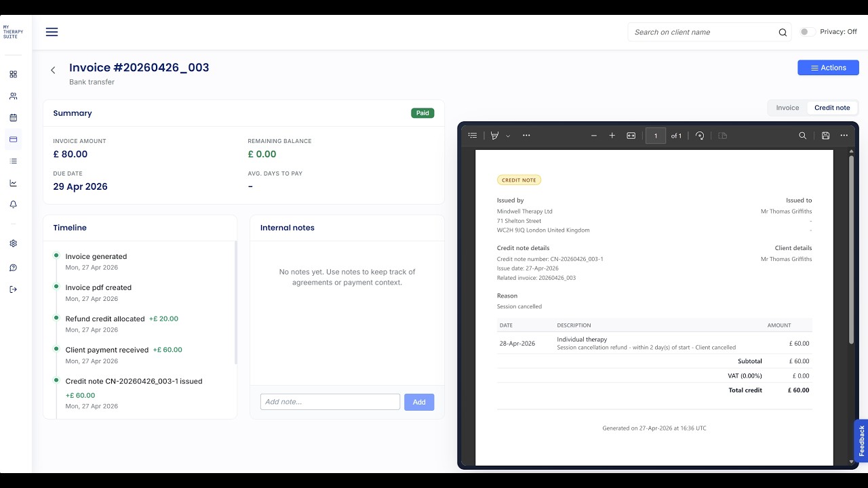Click the +£ 20.00 refund amount
Image resolution: width=868 pixels, height=488 pixels.
163,319
